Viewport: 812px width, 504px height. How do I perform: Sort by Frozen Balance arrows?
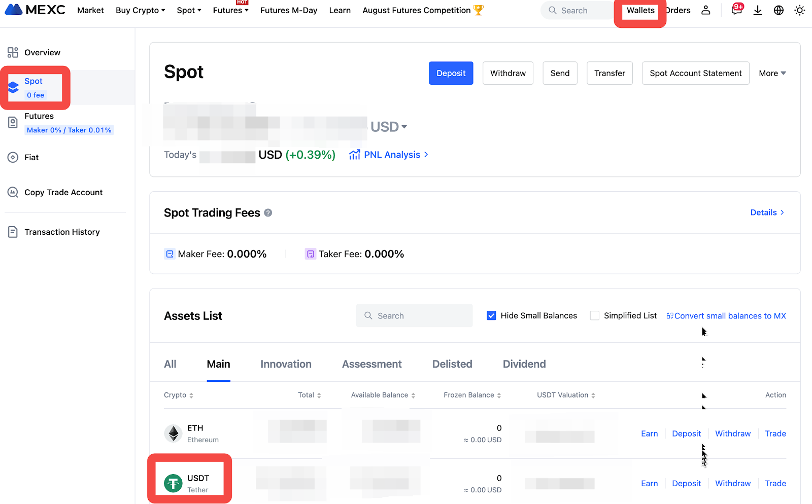tap(499, 395)
